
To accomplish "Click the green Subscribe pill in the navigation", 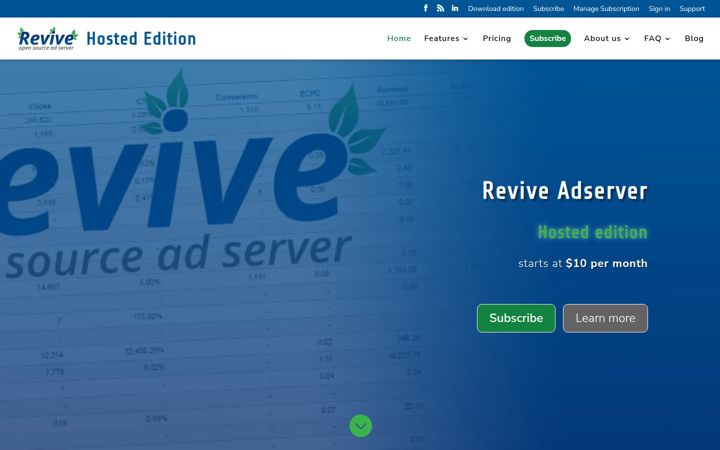I will tap(547, 39).
